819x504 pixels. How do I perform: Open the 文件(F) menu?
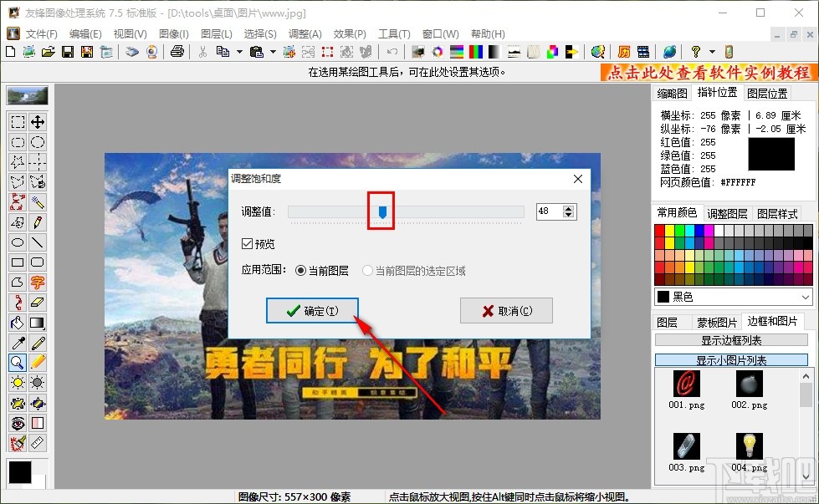pos(42,34)
